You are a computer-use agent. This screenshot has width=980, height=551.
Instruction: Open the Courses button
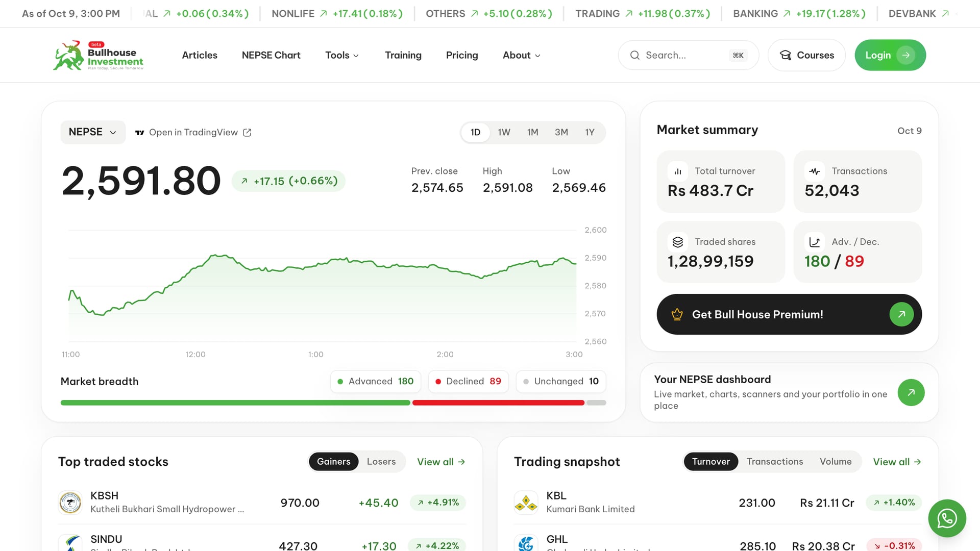tap(807, 55)
